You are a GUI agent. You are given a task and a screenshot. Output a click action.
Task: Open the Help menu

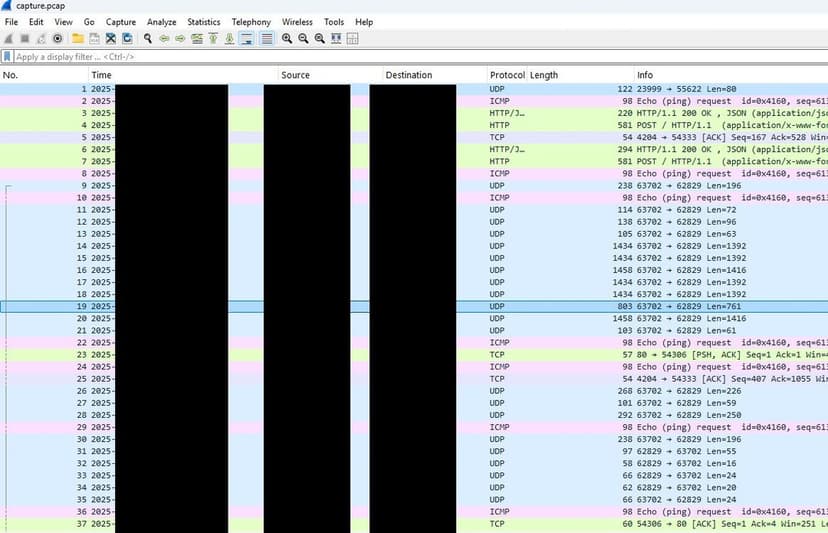pyautogui.click(x=364, y=22)
